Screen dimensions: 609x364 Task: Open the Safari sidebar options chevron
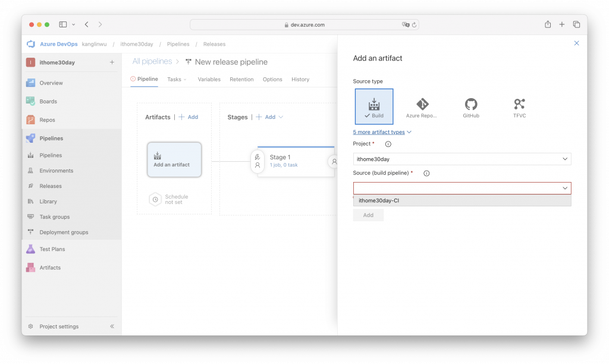coord(73,24)
